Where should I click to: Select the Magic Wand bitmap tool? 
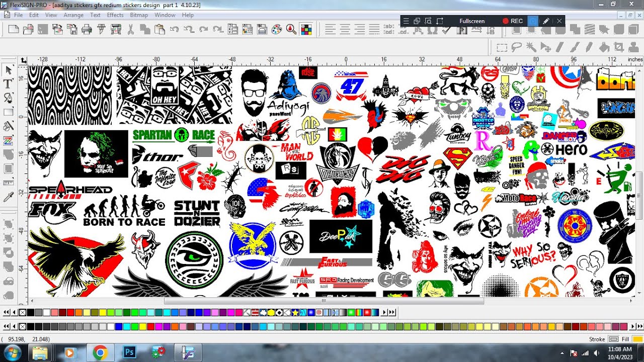point(531,48)
